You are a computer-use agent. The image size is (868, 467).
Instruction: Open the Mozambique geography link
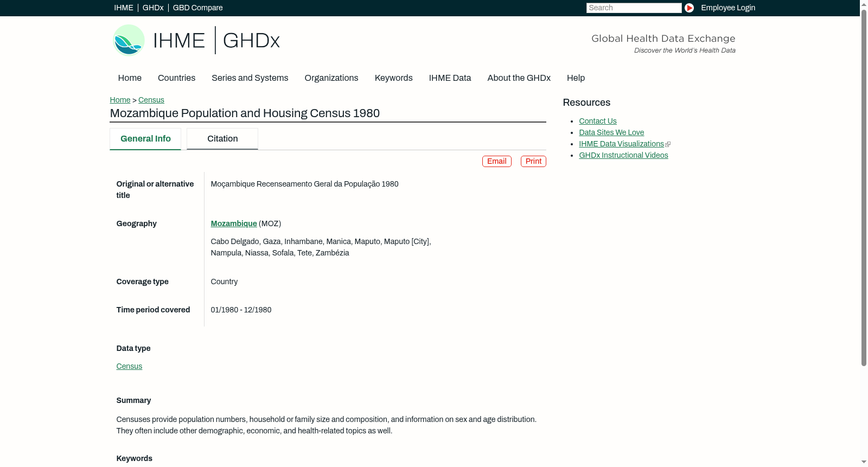pos(234,223)
